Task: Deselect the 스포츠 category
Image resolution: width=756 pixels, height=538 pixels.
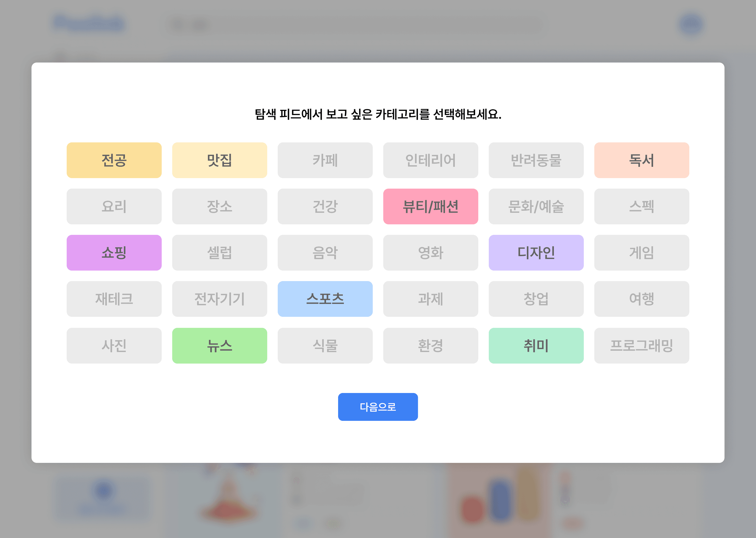Action: point(325,299)
